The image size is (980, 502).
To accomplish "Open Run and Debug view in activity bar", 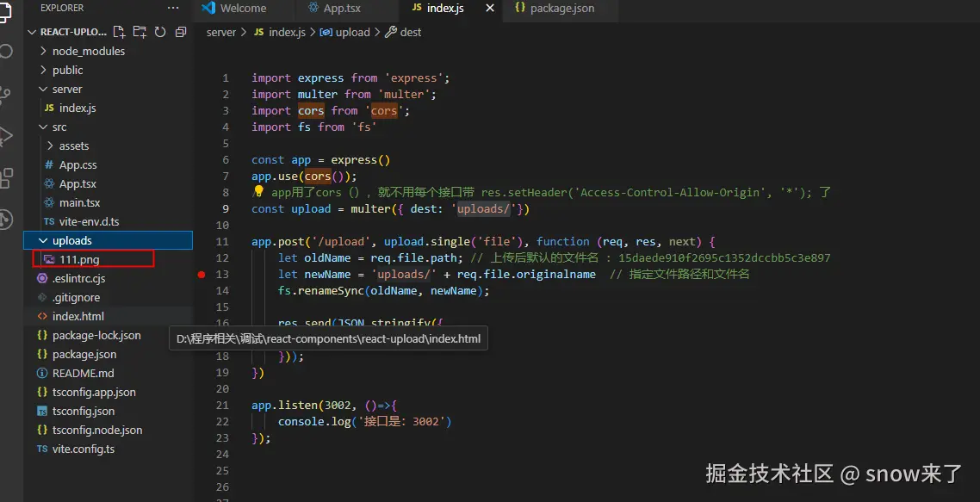I will [6, 134].
